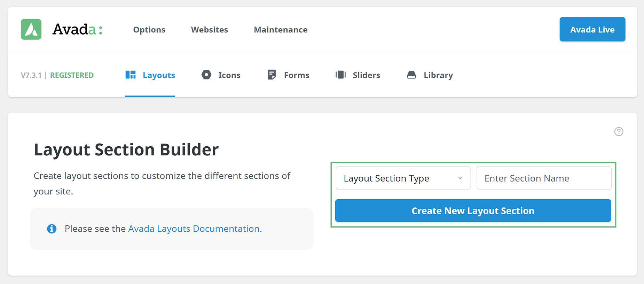Click the Sliders carousel icon
644x284 pixels.
tap(340, 75)
